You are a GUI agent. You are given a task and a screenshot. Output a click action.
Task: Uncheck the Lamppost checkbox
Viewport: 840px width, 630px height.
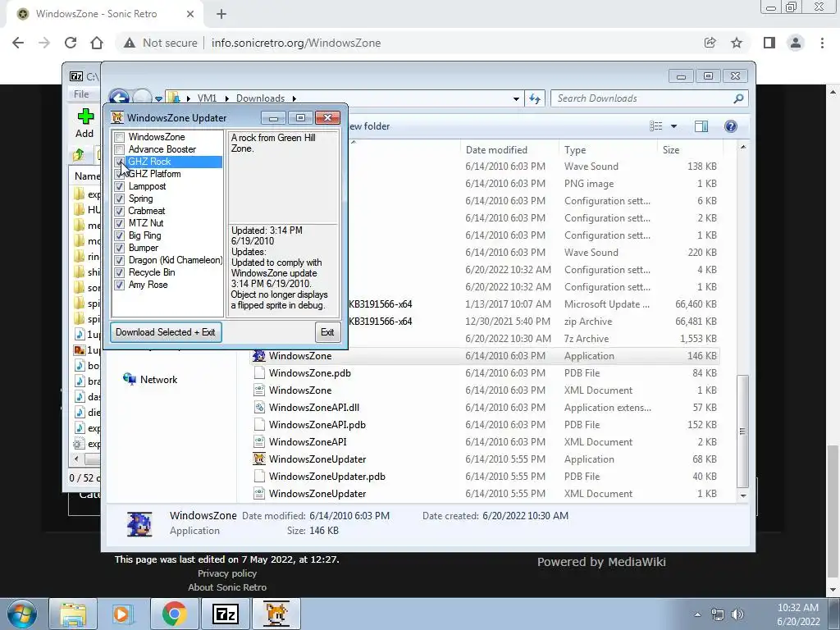pyautogui.click(x=120, y=186)
